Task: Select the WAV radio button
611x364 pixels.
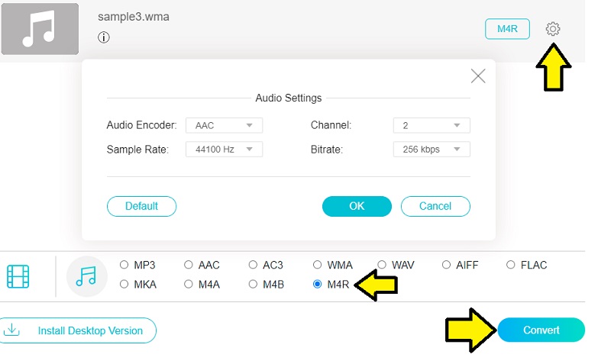Action: pyautogui.click(x=382, y=266)
